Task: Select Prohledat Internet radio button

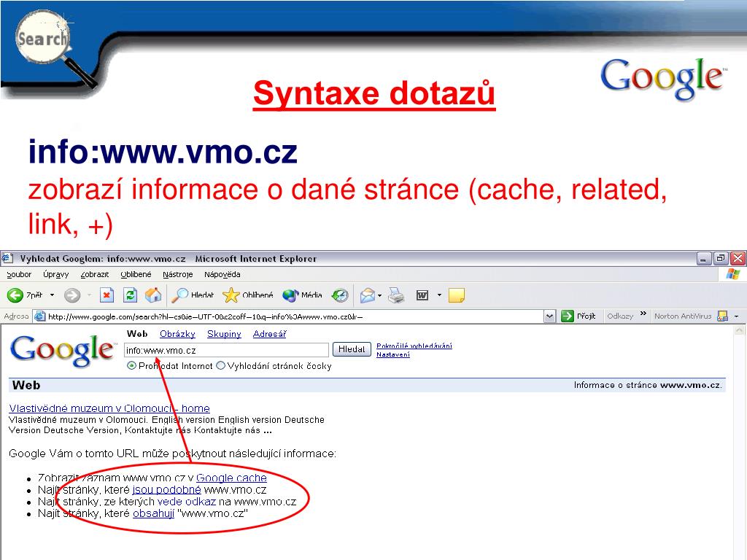Action: (x=131, y=366)
